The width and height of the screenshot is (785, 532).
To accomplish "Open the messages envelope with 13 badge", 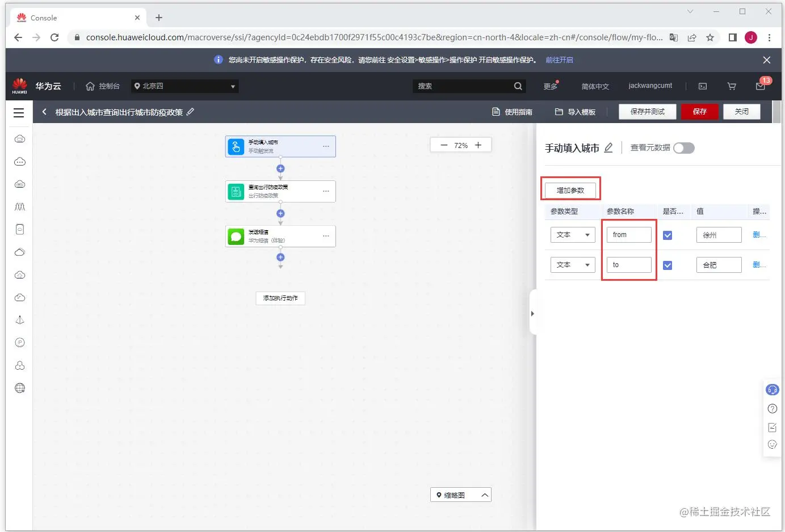I will pyautogui.click(x=761, y=86).
